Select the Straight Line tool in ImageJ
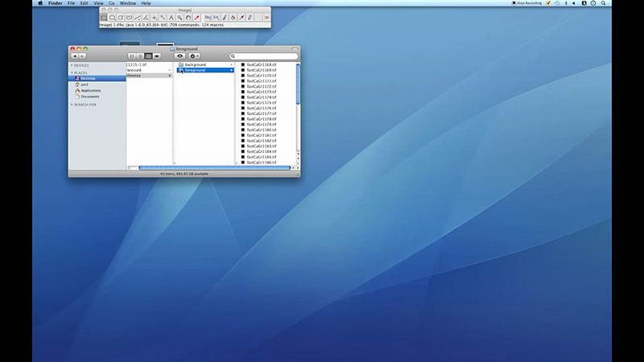644x362 pixels. pyautogui.click(x=138, y=18)
